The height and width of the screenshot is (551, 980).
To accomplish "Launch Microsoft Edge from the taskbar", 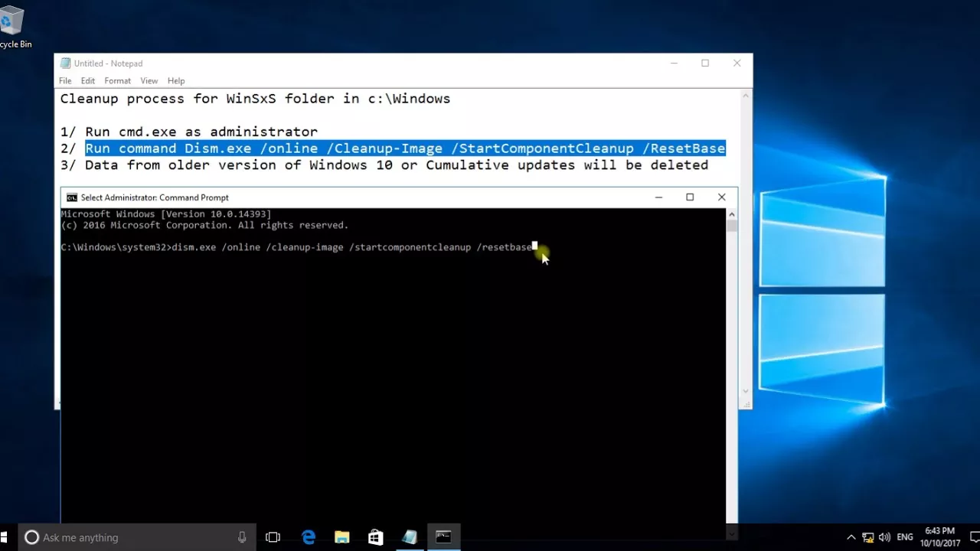I will [309, 537].
